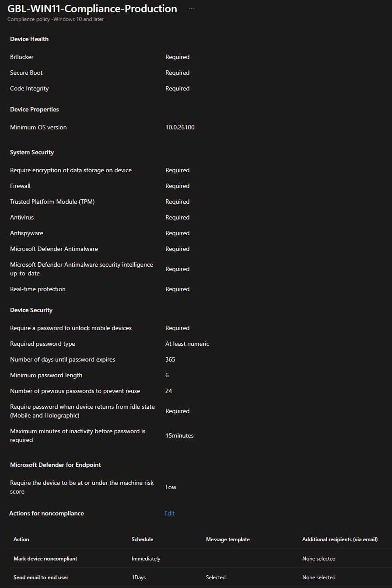392x588 pixels.
Task: Click the Additional recipients column header
Action: [339, 539]
